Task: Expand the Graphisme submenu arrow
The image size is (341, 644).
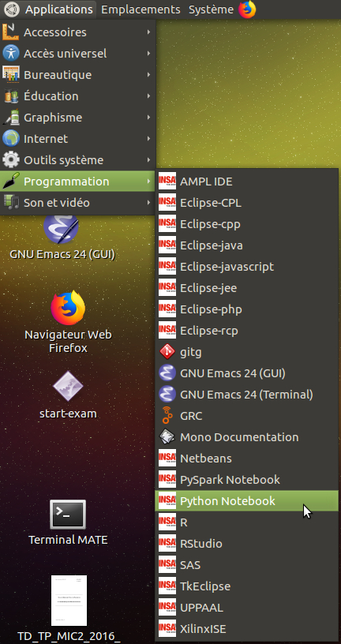Action: [148, 118]
